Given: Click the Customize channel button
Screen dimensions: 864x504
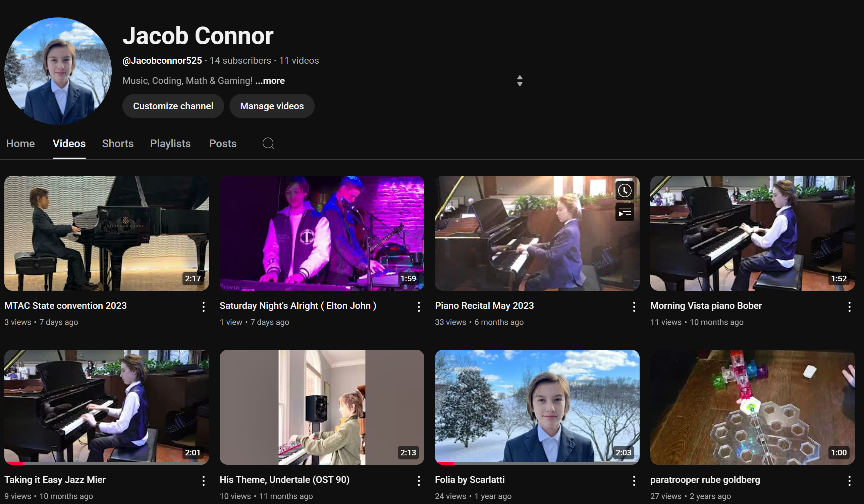Looking at the screenshot, I should tap(173, 106).
